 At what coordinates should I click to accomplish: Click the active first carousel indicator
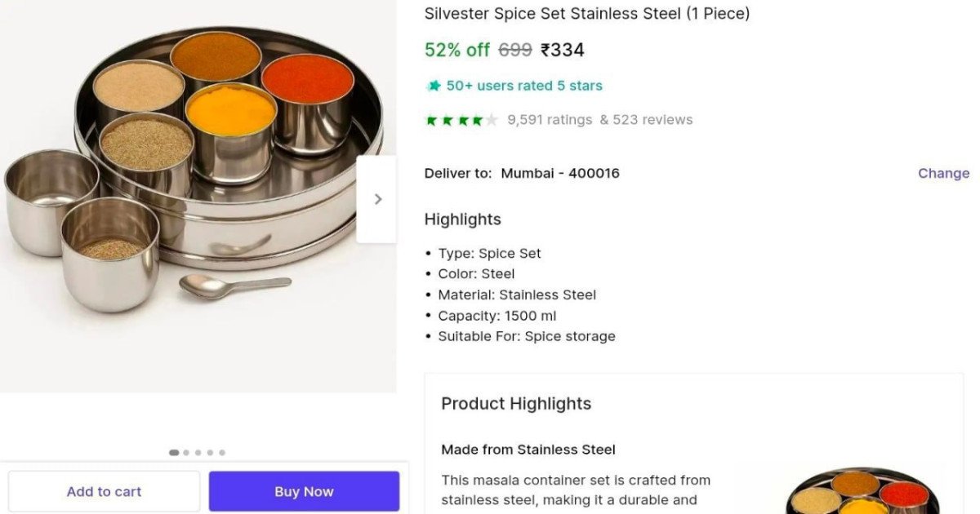coord(174,452)
